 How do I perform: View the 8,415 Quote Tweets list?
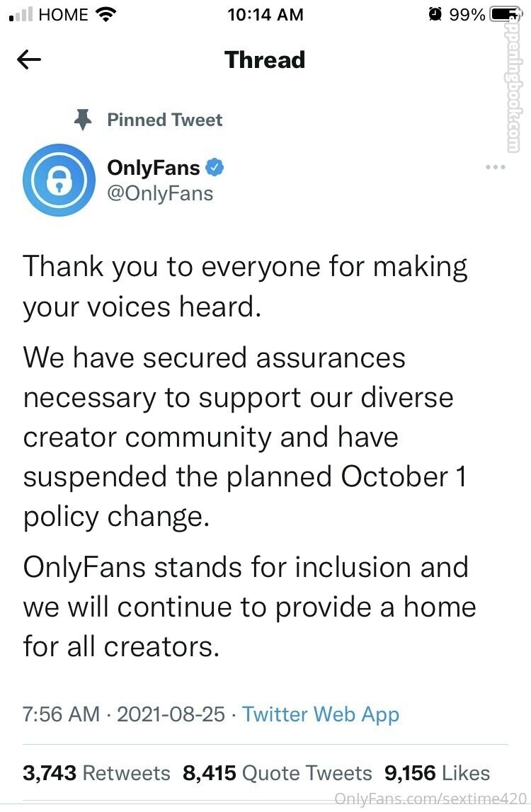[277, 773]
